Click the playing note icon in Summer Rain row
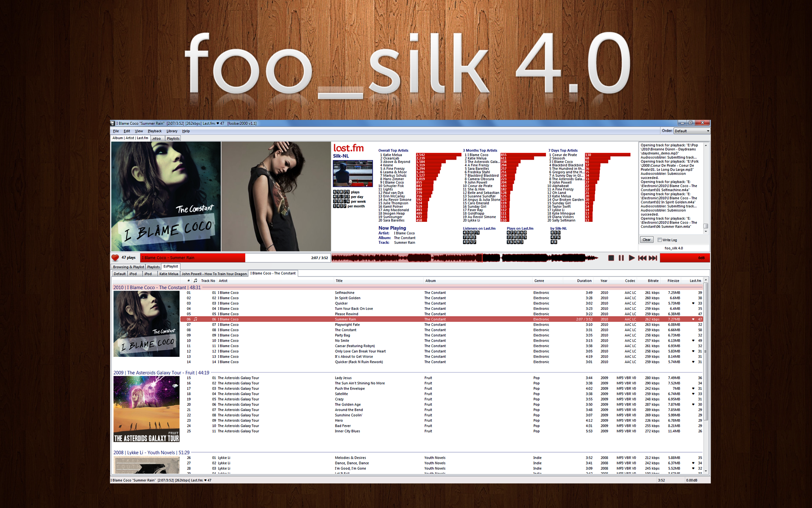 [x=195, y=319]
